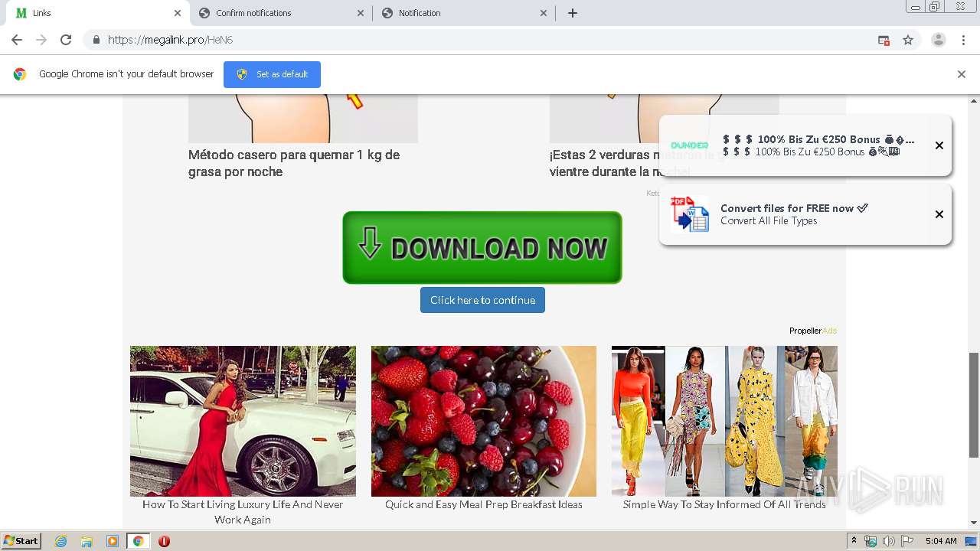Open the Action Center flag icon

click(x=907, y=541)
